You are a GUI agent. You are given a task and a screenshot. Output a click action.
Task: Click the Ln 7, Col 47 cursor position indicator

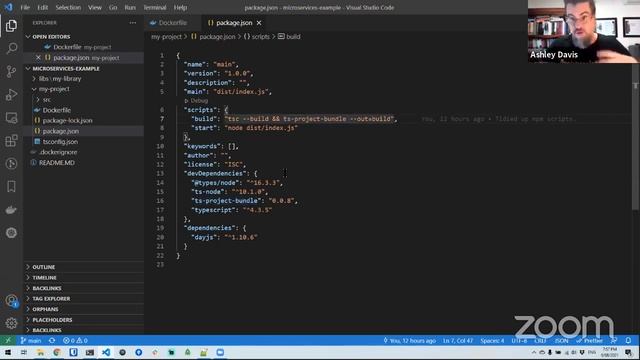[458, 340]
